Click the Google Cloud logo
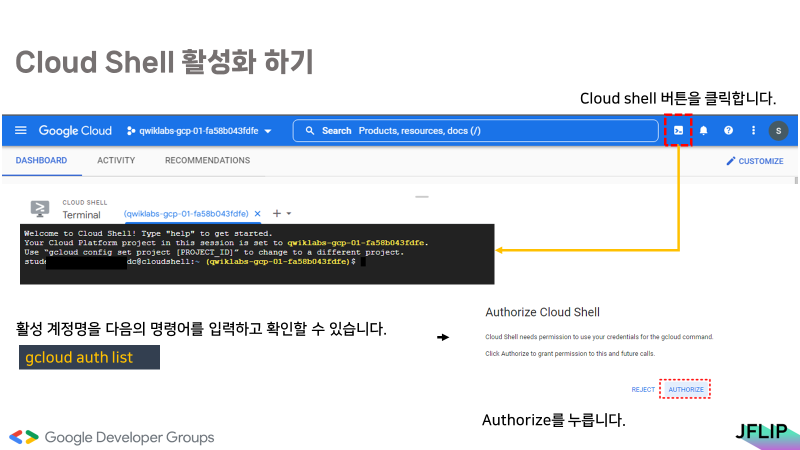Image resolution: width=800 pixels, height=450 pixels. pyautogui.click(x=75, y=131)
